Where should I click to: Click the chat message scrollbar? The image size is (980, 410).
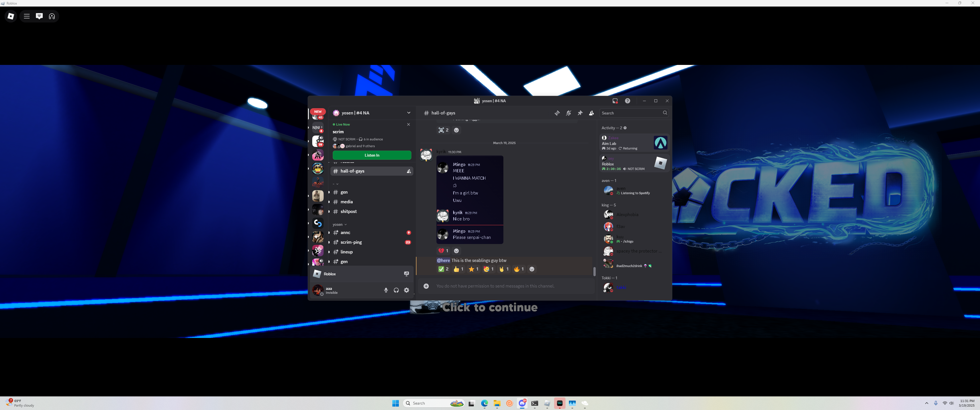tap(594, 271)
